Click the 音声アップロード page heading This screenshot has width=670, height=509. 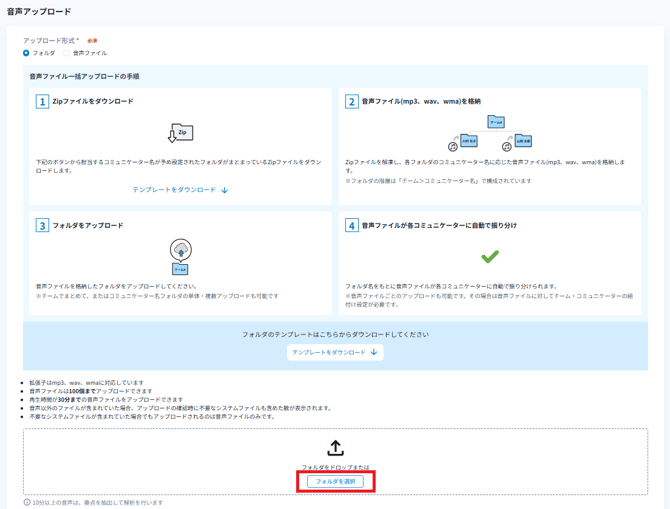39,12
